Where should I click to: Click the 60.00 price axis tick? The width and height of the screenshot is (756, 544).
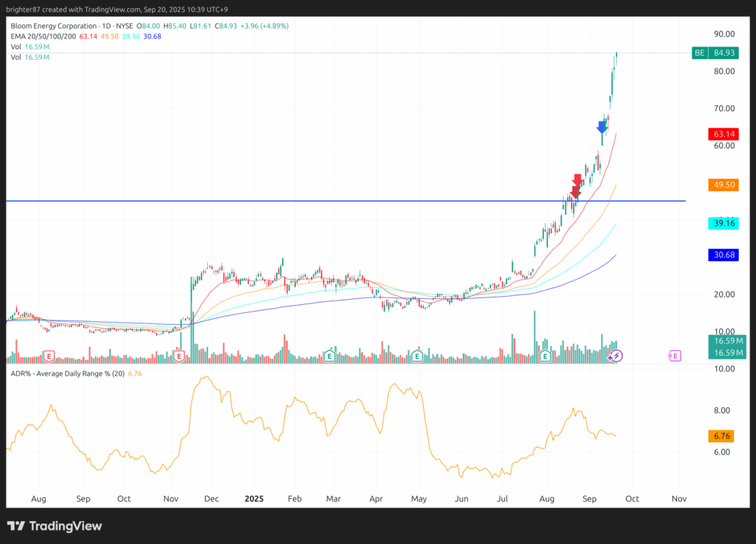tap(724, 145)
